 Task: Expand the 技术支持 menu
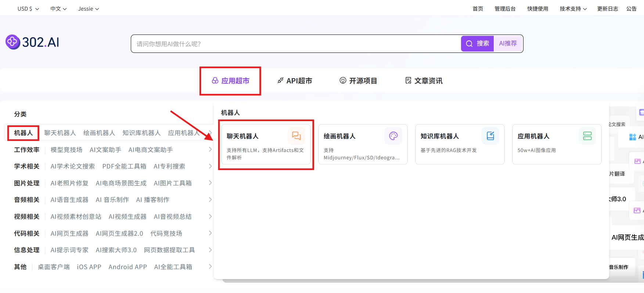click(573, 9)
